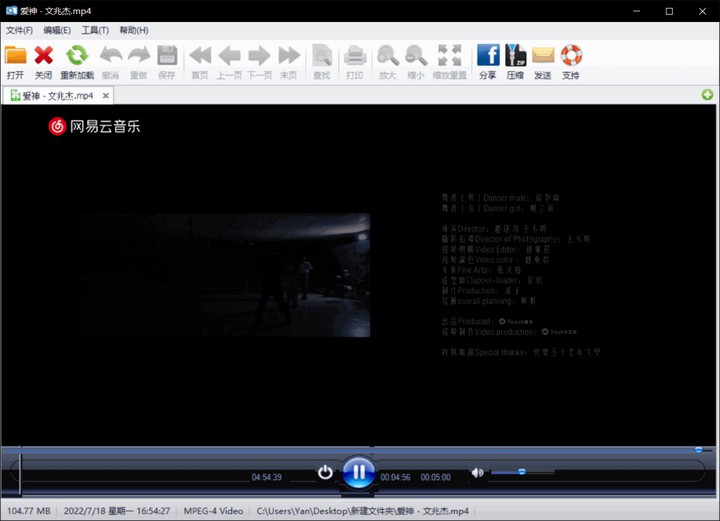Click the date 2022/7/18 status entry

(x=117, y=511)
